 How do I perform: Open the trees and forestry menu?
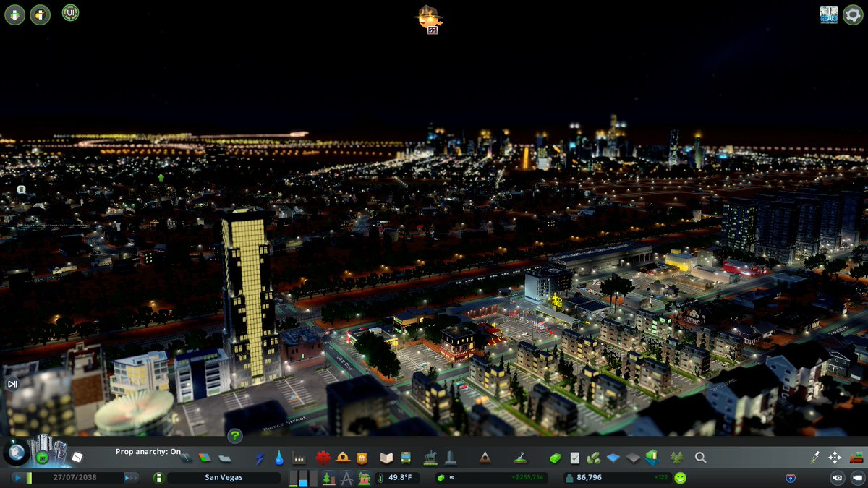coord(677,458)
